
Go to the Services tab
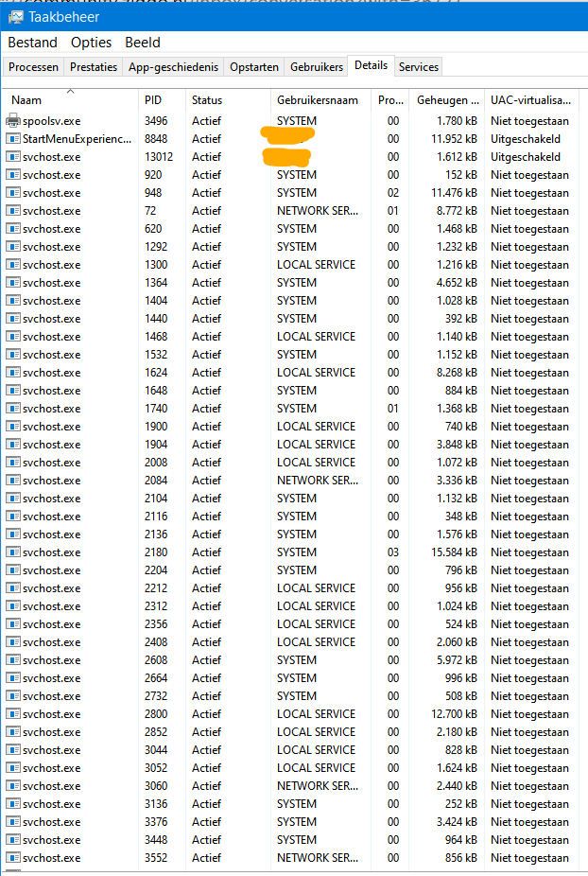tap(418, 67)
